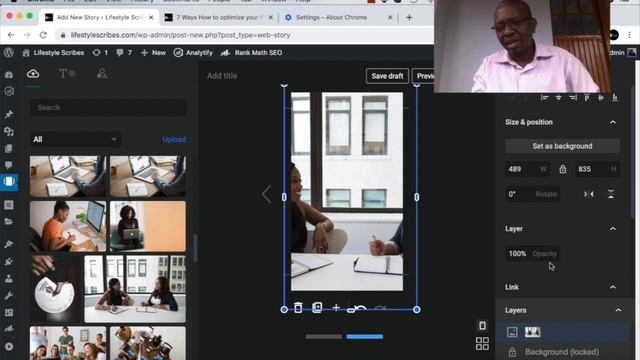Open Analytify in the admin bar

[193, 53]
